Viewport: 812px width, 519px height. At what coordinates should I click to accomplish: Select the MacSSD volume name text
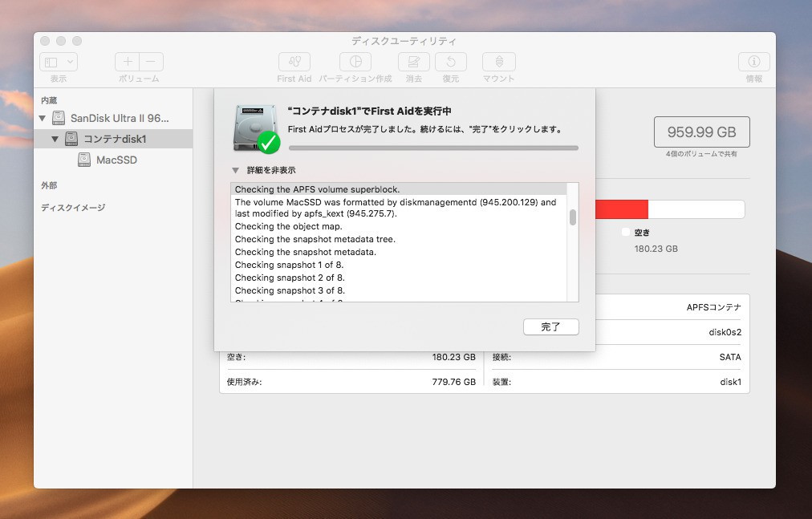(x=116, y=160)
